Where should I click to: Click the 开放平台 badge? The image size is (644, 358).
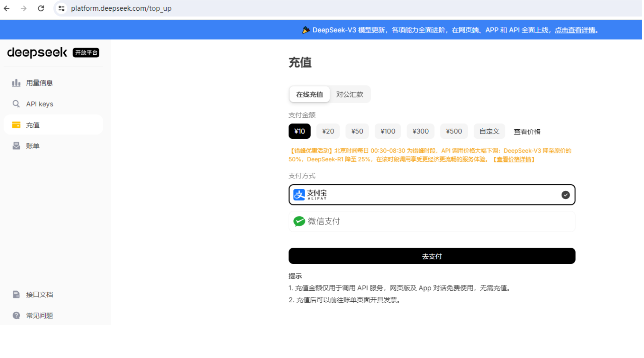86,53
